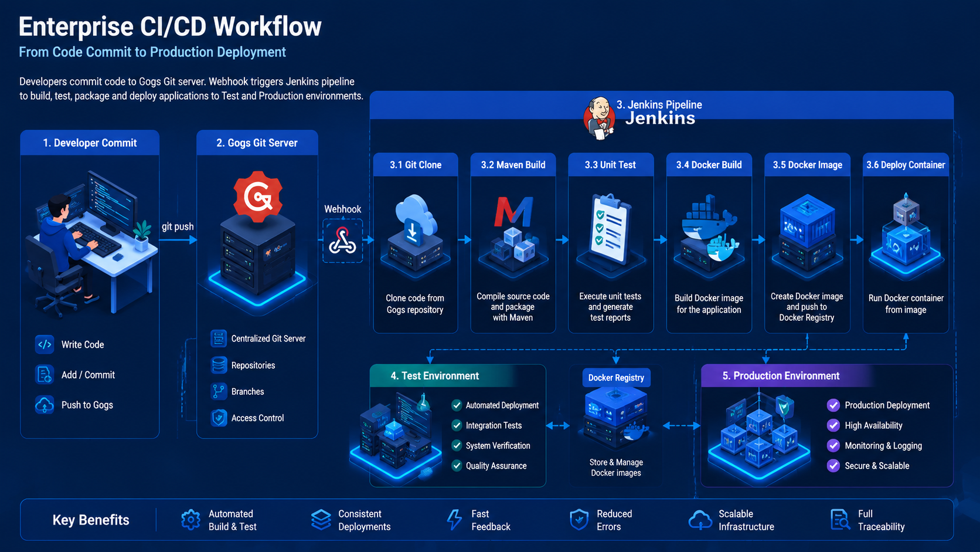
Task: Click the "Key Benefits" heading
Action: pos(91,520)
